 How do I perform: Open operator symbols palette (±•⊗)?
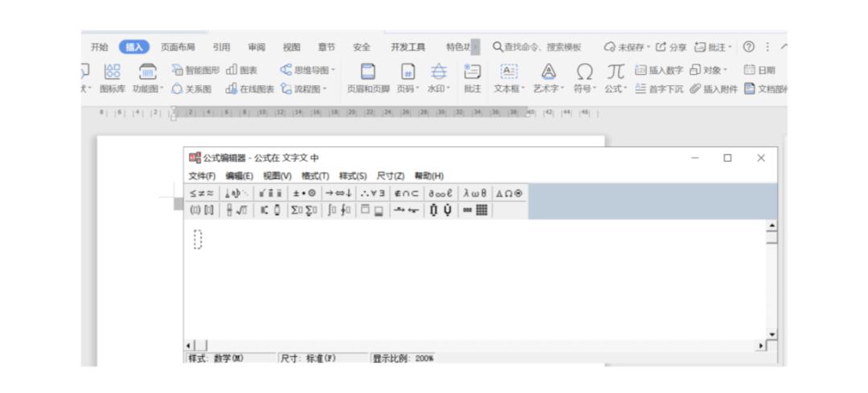coord(305,193)
